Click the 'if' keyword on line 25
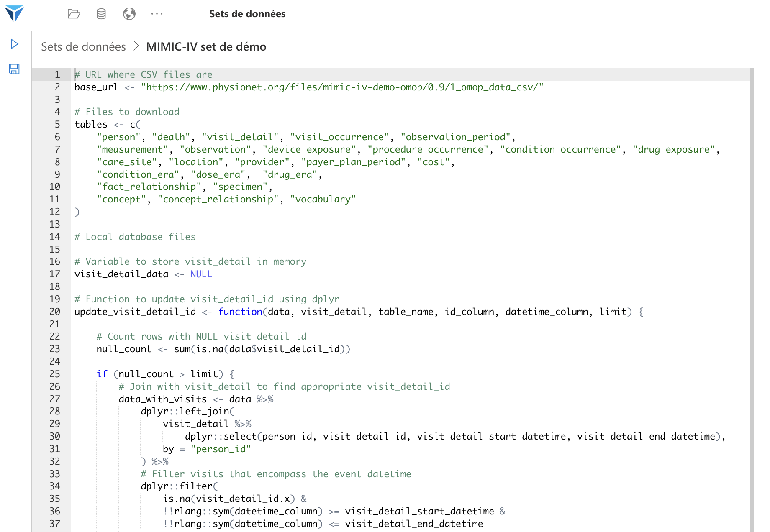 [x=102, y=374]
